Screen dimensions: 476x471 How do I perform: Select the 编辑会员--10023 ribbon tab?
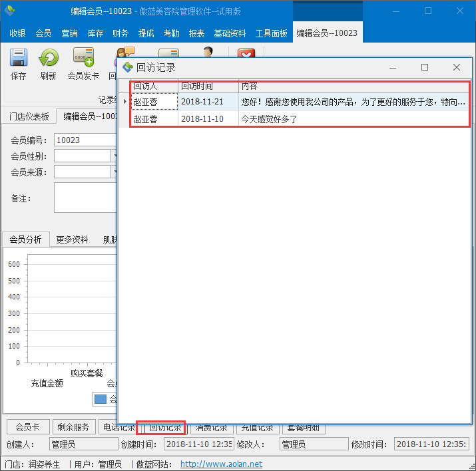(x=327, y=33)
